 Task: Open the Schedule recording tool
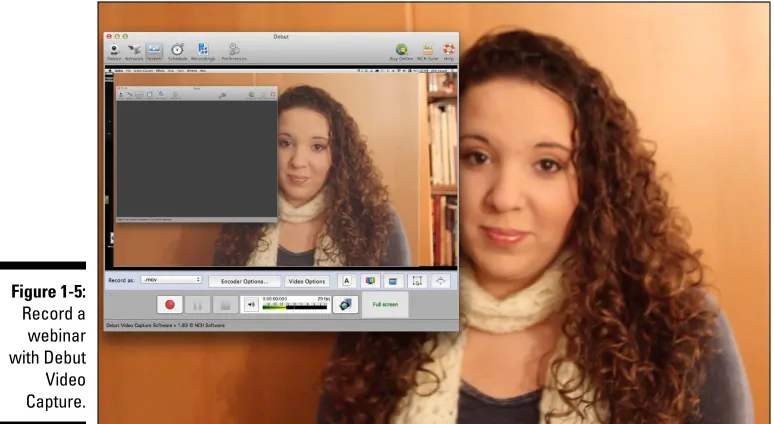tap(177, 52)
